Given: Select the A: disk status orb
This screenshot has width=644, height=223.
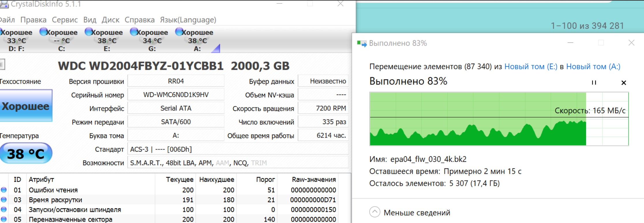Looking at the screenshot, I should coord(179,31).
